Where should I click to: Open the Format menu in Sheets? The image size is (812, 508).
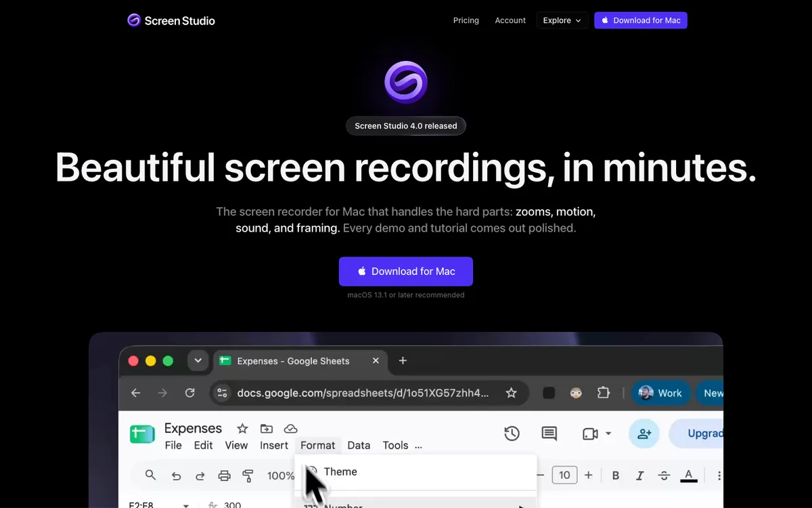[317, 445]
